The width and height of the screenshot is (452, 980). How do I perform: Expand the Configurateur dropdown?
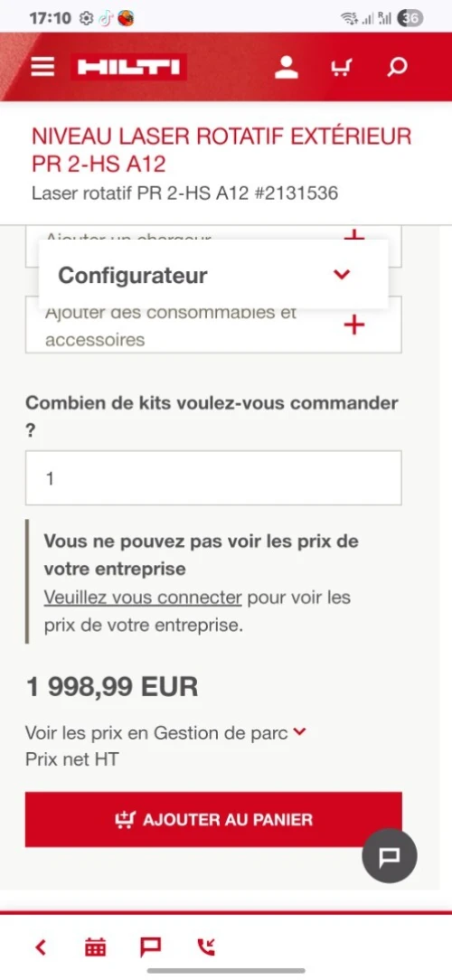[x=213, y=274]
